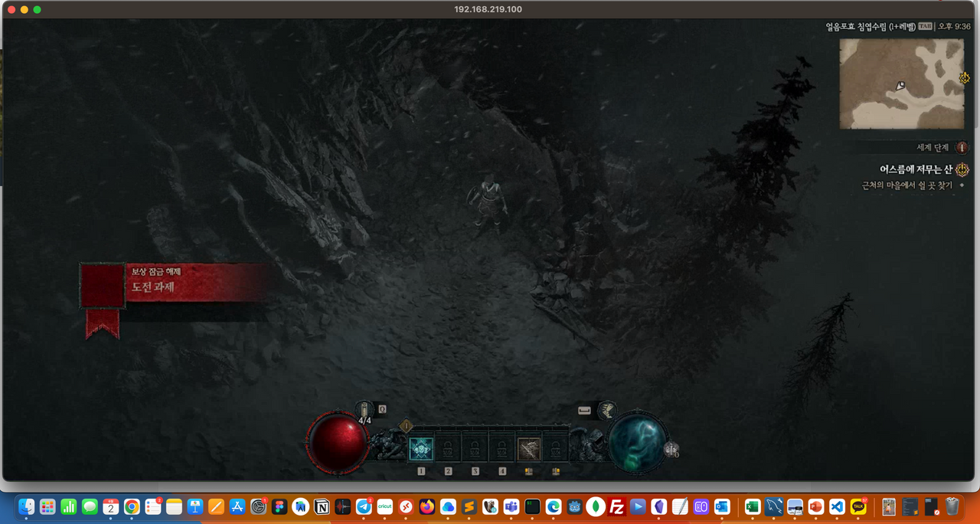
Task: Click the level indicator diamond above skill bar
Action: click(x=406, y=426)
